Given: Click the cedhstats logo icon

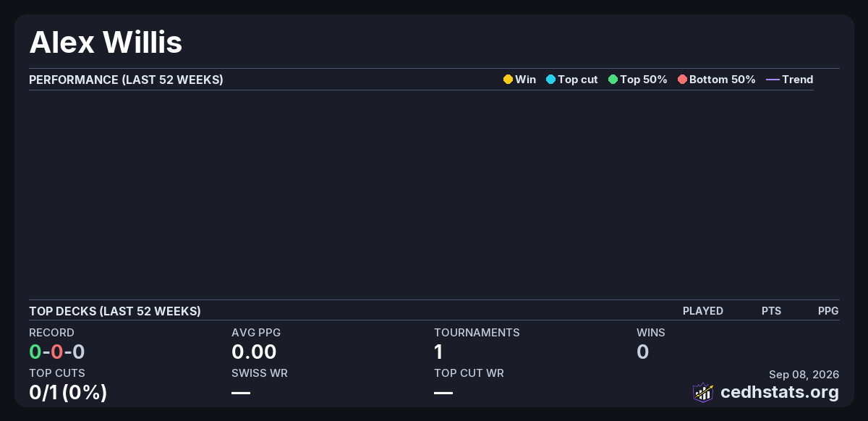Looking at the screenshot, I should [703, 392].
